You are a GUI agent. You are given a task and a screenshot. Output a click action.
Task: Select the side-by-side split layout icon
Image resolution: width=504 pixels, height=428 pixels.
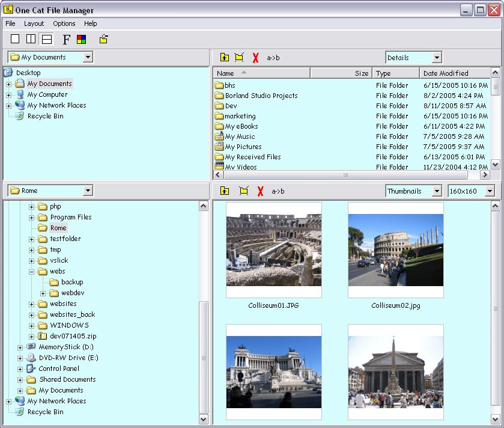click(31, 39)
